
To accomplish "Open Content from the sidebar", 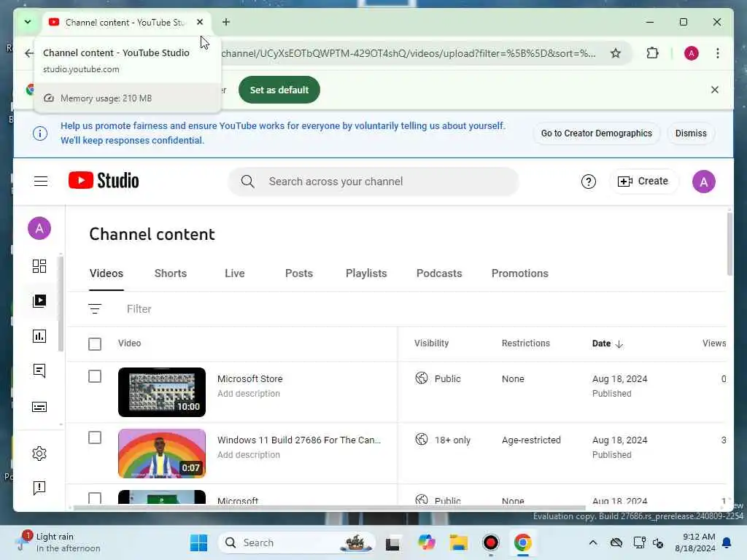I will click(x=39, y=301).
